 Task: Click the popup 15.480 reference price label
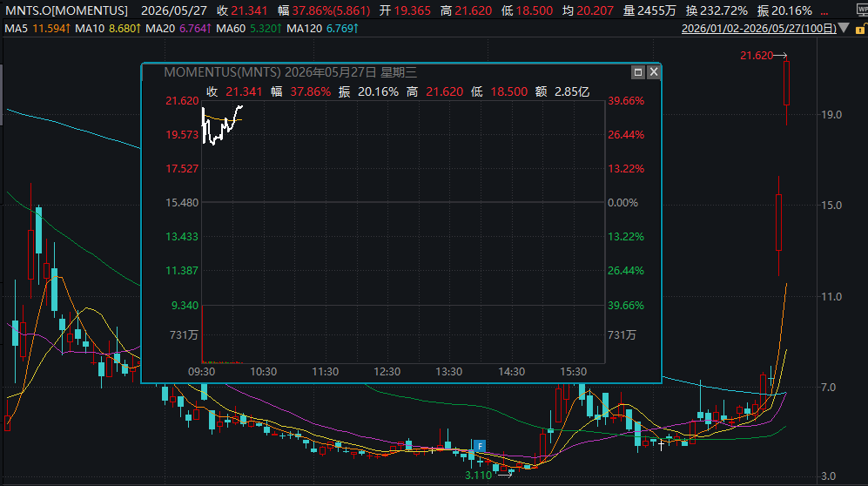[x=182, y=203]
